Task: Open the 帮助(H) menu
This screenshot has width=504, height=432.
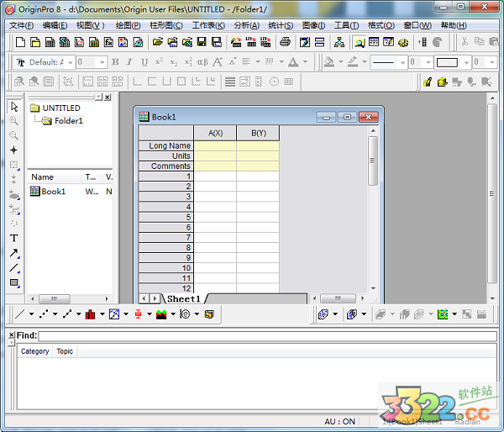Action: point(454,25)
